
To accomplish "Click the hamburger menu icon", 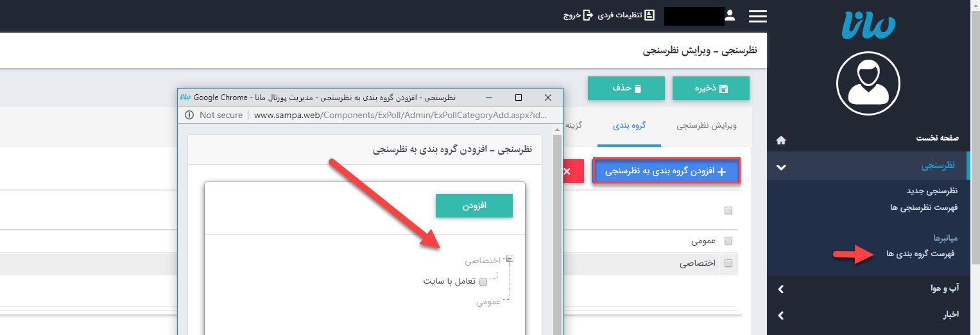I will click(x=758, y=16).
